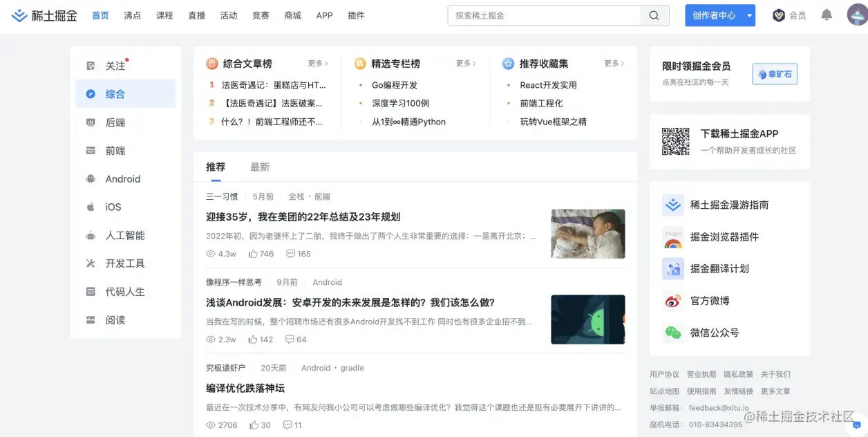Click the 综合文章榜 ranking icon
This screenshot has width=868, height=437.
[212, 64]
